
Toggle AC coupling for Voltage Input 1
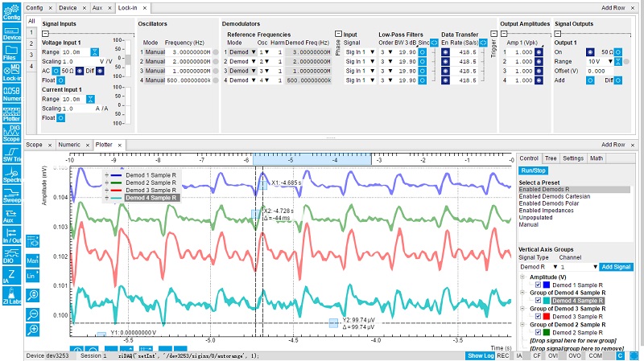[56, 71]
